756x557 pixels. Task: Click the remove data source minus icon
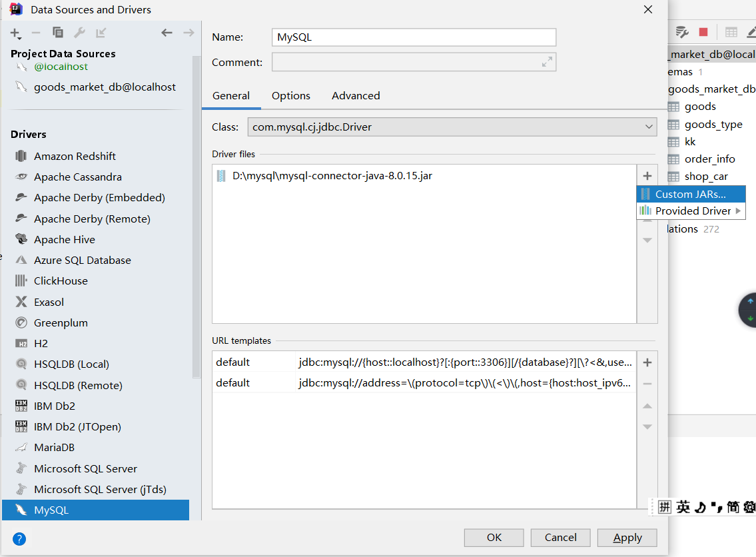36,33
